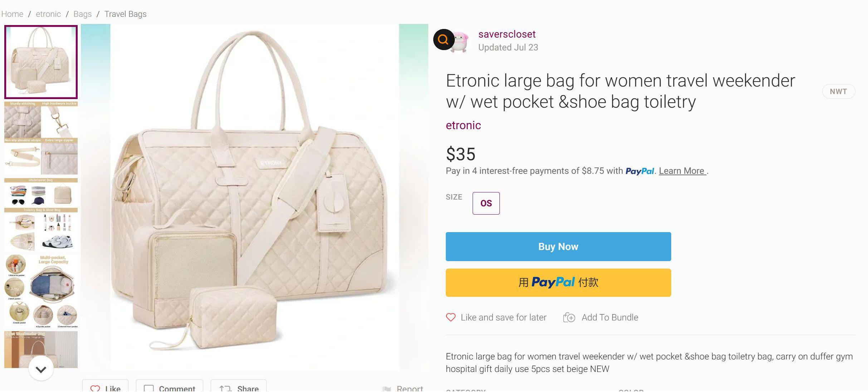Open the Bags breadcrumb category
Image resolution: width=868 pixels, height=392 pixels.
pos(82,14)
